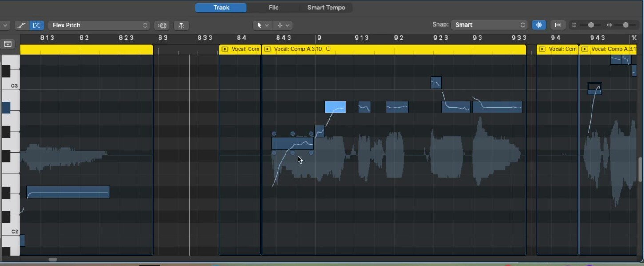Select the long note under bar 9 3
This screenshot has width=644, height=266.
tap(497, 107)
